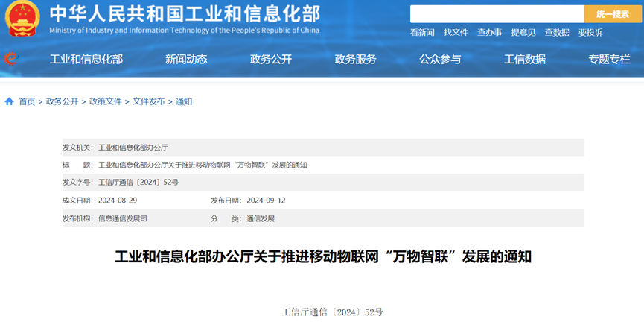Click the home icon in breadcrumb
The width and height of the screenshot is (644, 325).
(x=9, y=101)
